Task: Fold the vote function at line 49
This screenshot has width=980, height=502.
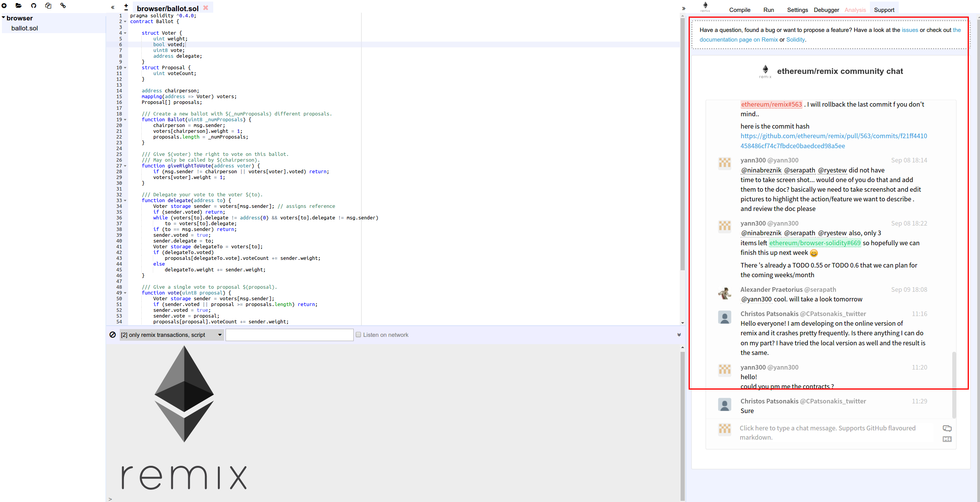Action: pos(125,293)
